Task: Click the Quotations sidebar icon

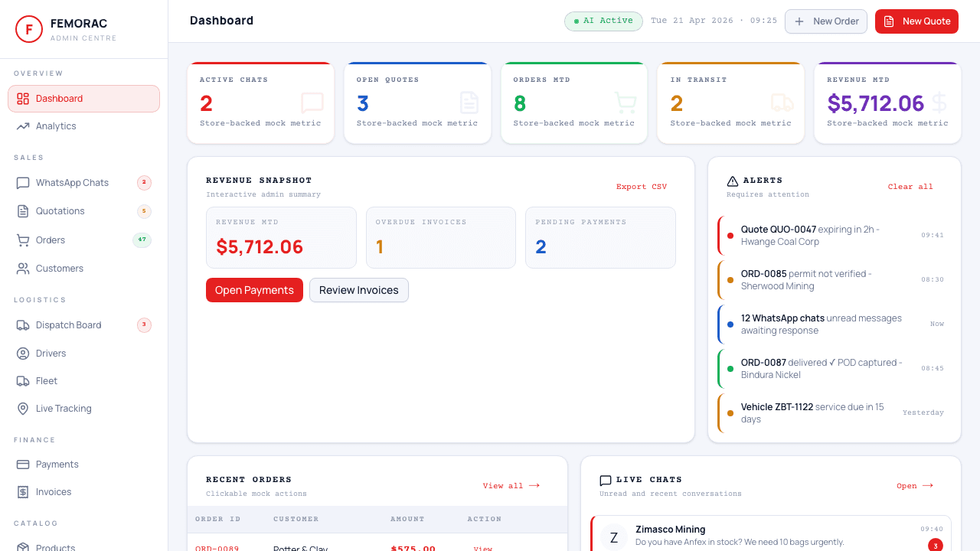Action: click(23, 211)
